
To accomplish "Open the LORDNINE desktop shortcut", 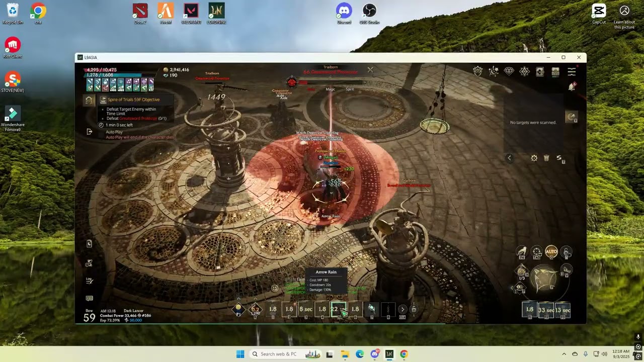I will click(x=216, y=13).
